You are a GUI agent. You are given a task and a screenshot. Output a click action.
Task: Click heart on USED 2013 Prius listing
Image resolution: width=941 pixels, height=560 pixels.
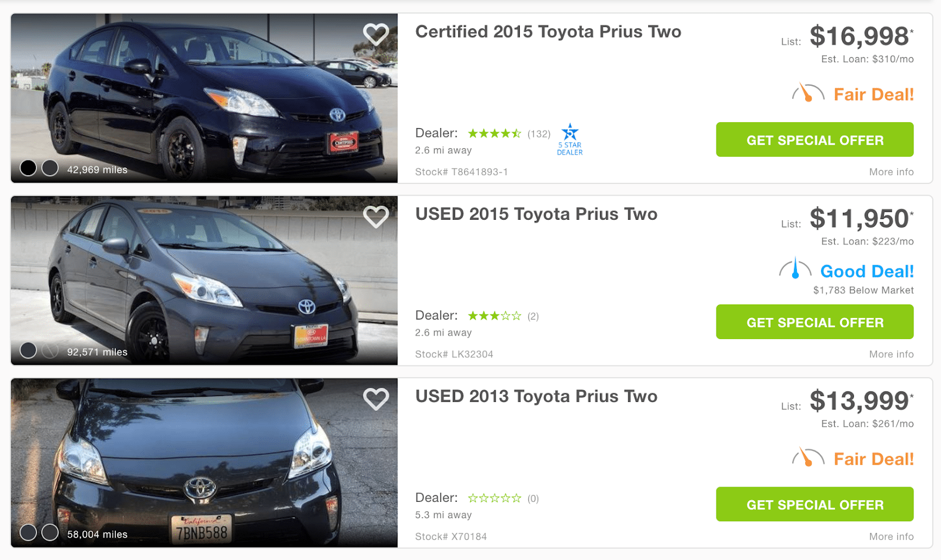pyautogui.click(x=376, y=399)
